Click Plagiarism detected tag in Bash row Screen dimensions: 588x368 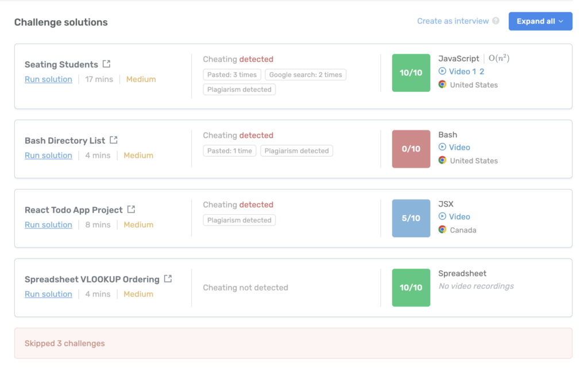pos(297,150)
